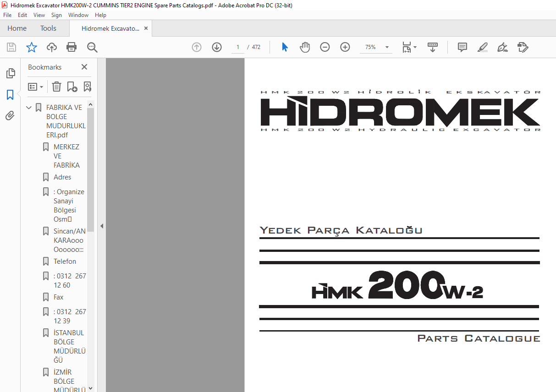Toggle the Bookmarks panel icon
The height and width of the screenshot is (392, 556).
[10, 95]
